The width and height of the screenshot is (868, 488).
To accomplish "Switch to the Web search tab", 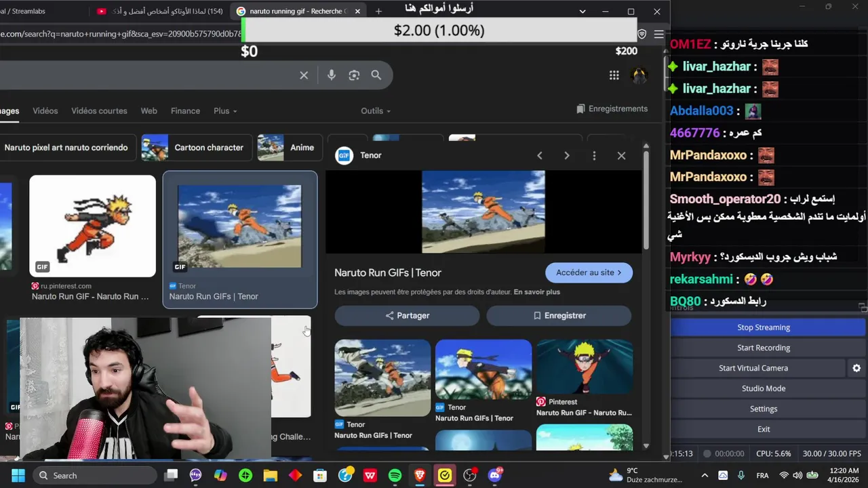I will point(149,110).
